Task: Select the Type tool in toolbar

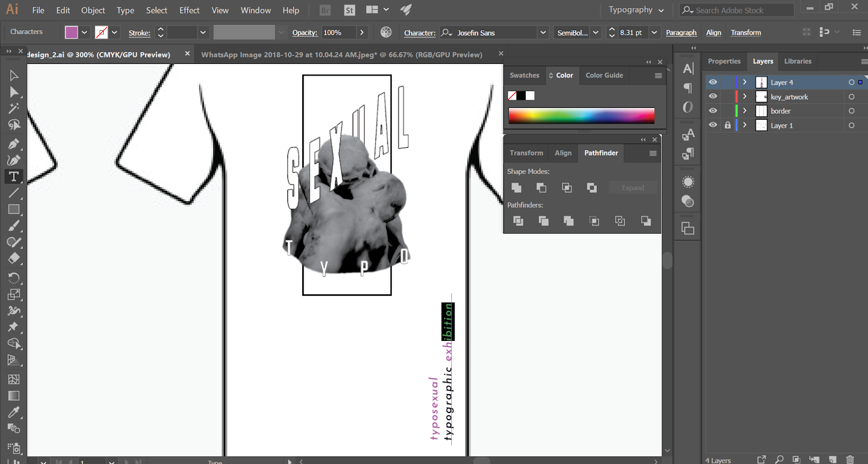Action: click(14, 177)
